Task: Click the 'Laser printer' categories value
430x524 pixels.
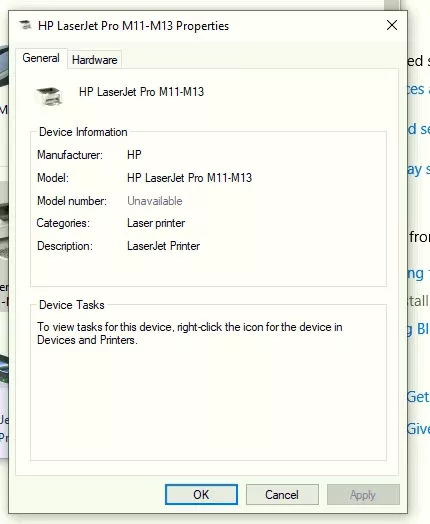Action: tap(156, 223)
